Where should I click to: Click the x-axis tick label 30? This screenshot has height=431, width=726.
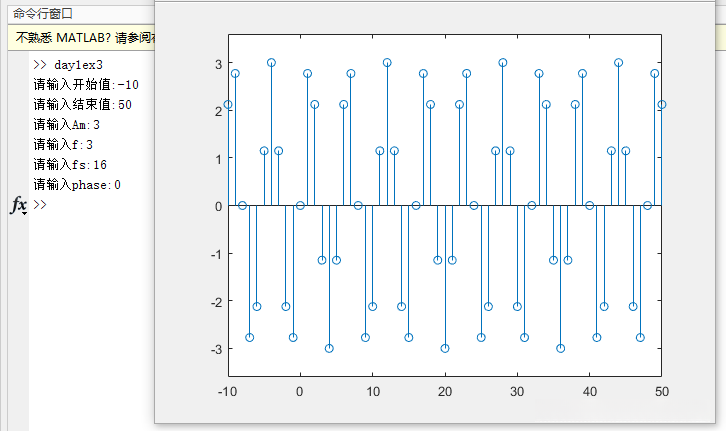(517, 392)
